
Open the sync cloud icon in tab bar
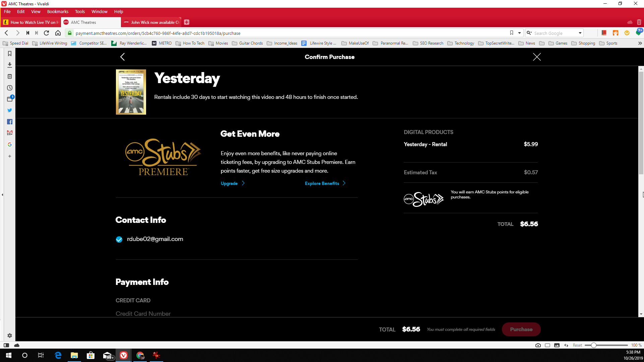point(630,22)
